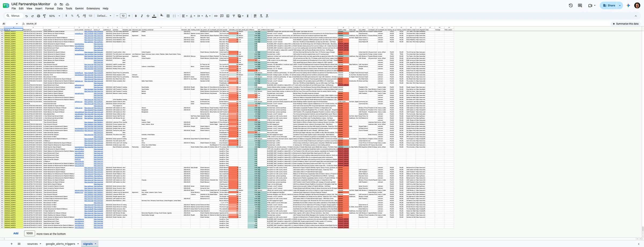Insert a comment
The width and height of the screenshot is (644, 247).
click(222, 16)
